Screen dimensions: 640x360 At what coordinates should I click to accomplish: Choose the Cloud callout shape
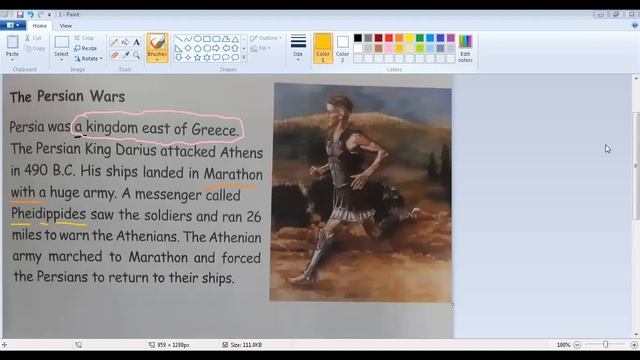tap(236, 58)
